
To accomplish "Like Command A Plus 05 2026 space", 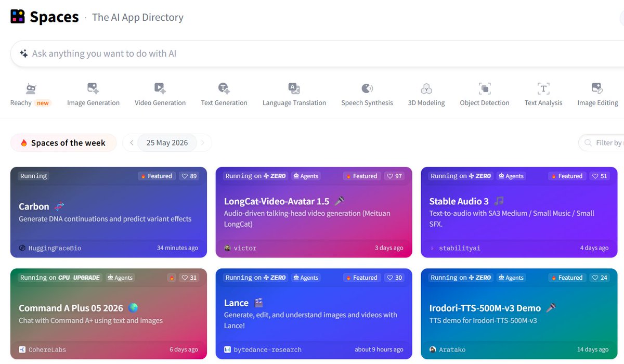I will pyautogui.click(x=189, y=278).
